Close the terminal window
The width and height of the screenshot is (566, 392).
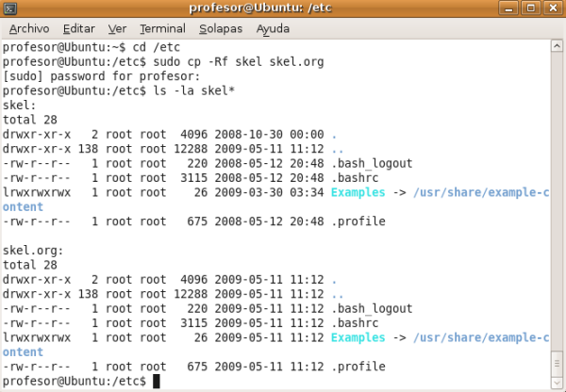[552, 9]
